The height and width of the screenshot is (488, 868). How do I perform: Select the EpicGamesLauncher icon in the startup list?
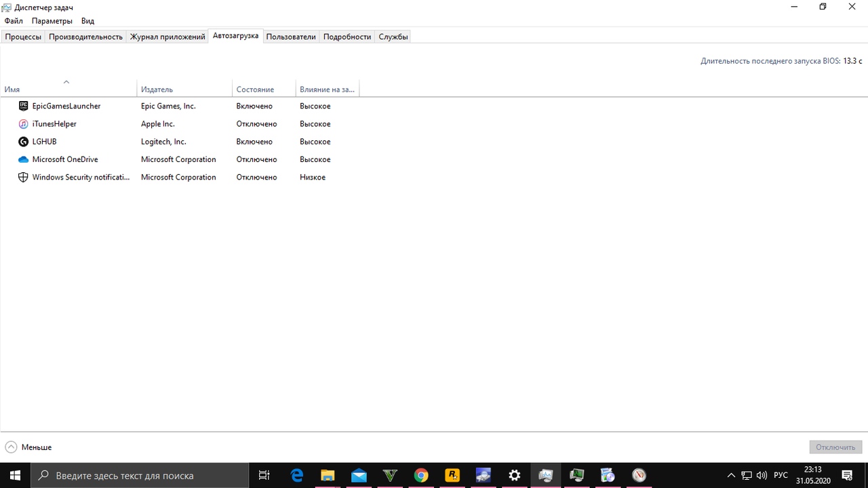pyautogui.click(x=23, y=106)
